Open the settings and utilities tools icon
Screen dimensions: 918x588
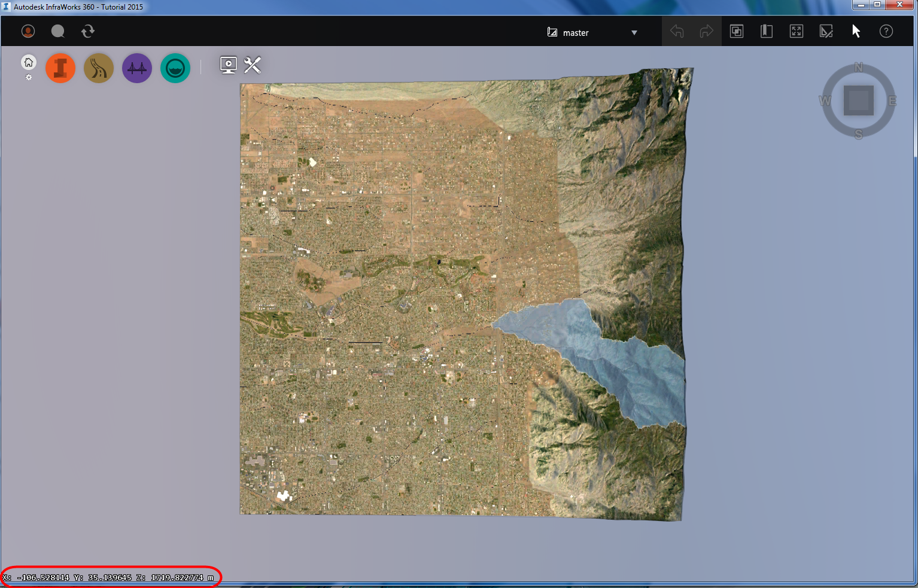point(253,65)
